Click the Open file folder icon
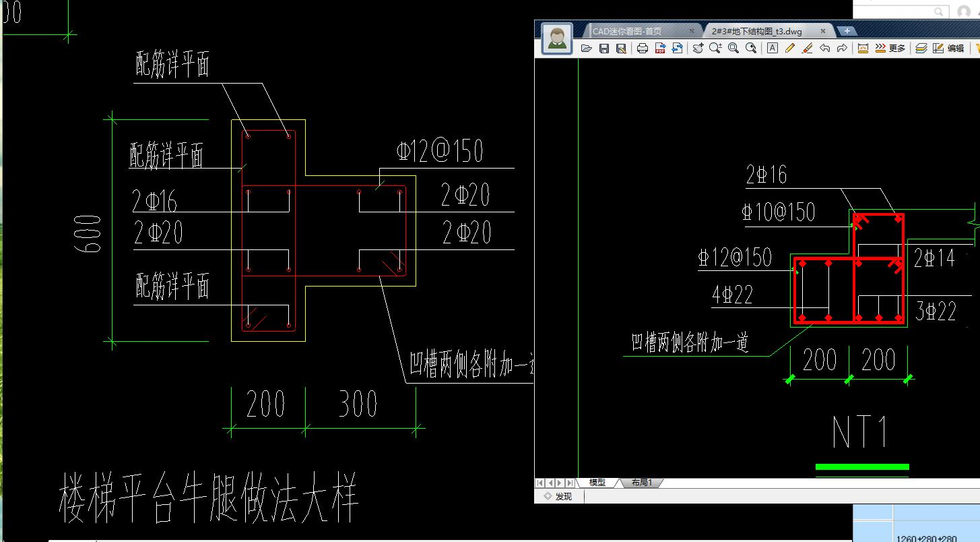This screenshot has width=980, height=542. 587,48
